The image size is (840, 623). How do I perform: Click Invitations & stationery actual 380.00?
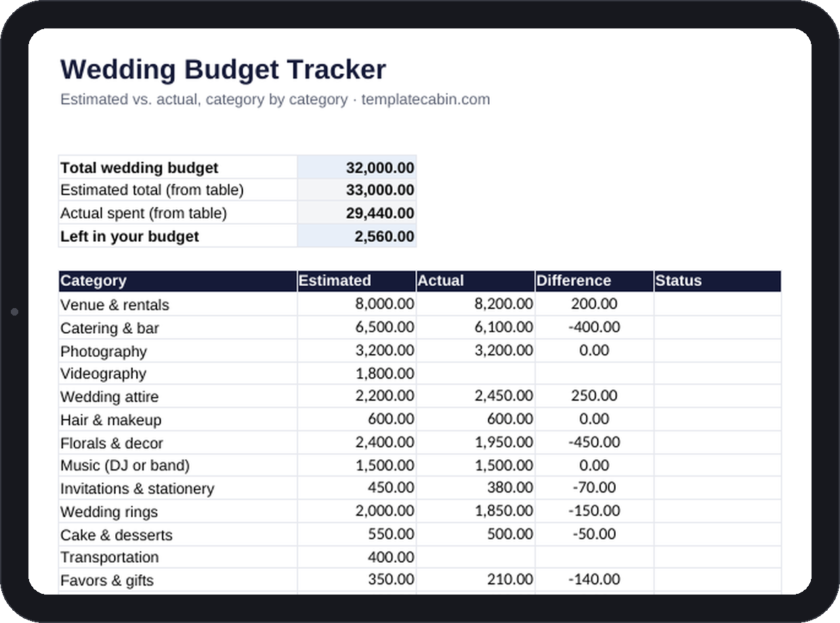(x=476, y=488)
